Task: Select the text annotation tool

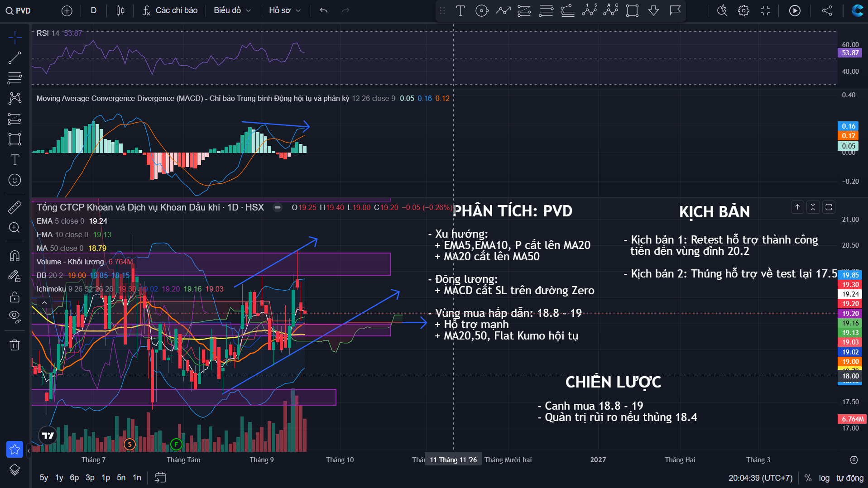Action: [x=14, y=159]
